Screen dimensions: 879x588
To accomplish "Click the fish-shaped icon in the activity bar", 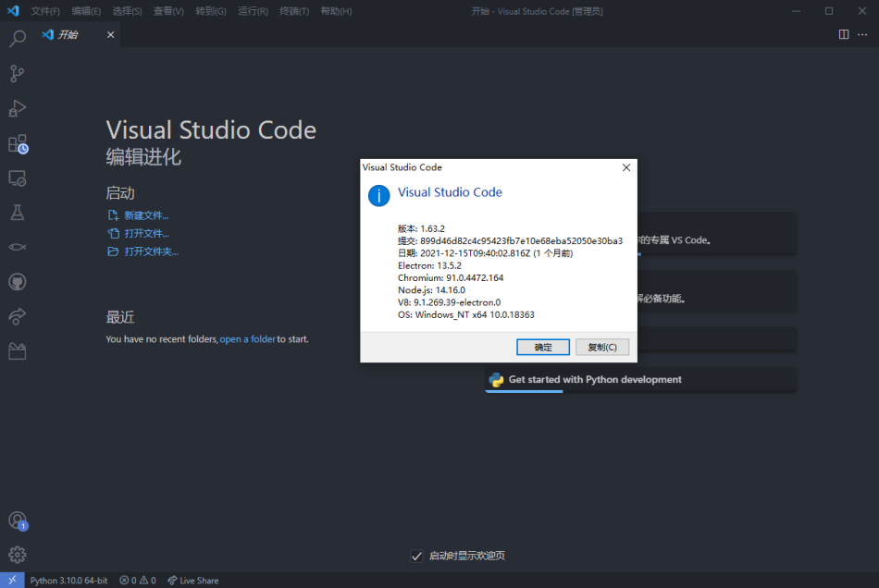I will point(18,247).
